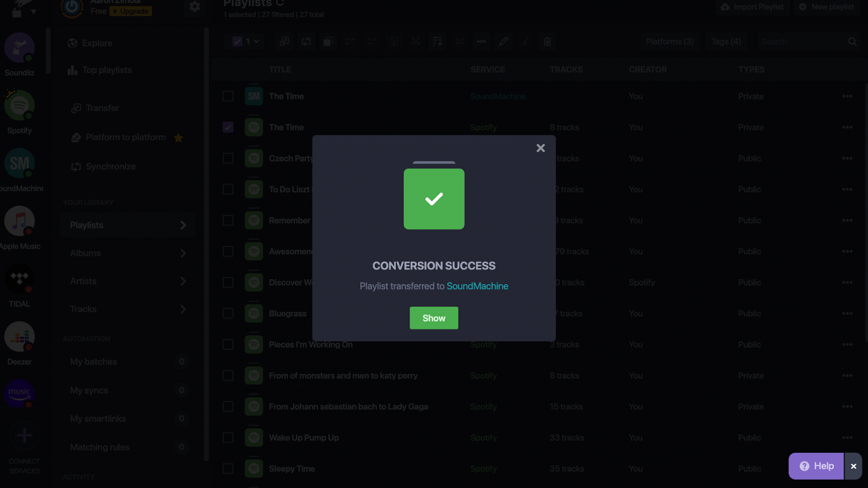The width and height of the screenshot is (868, 488).
Task: Click the Import Playlist button
Action: [752, 7]
